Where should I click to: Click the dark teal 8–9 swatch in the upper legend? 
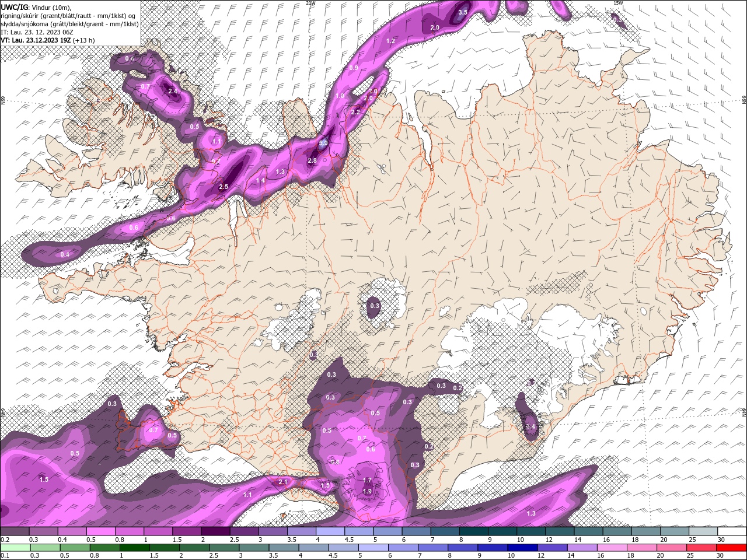[474, 531]
